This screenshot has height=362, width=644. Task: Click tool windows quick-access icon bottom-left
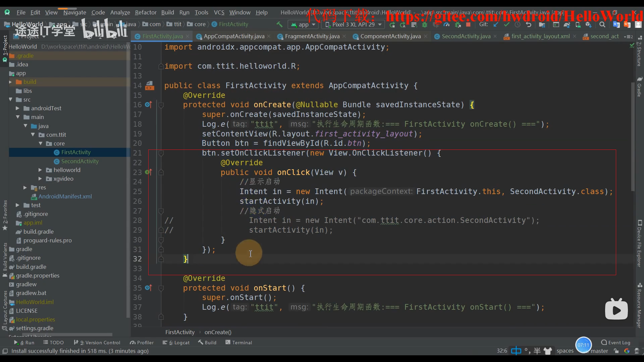[x=5, y=351]
